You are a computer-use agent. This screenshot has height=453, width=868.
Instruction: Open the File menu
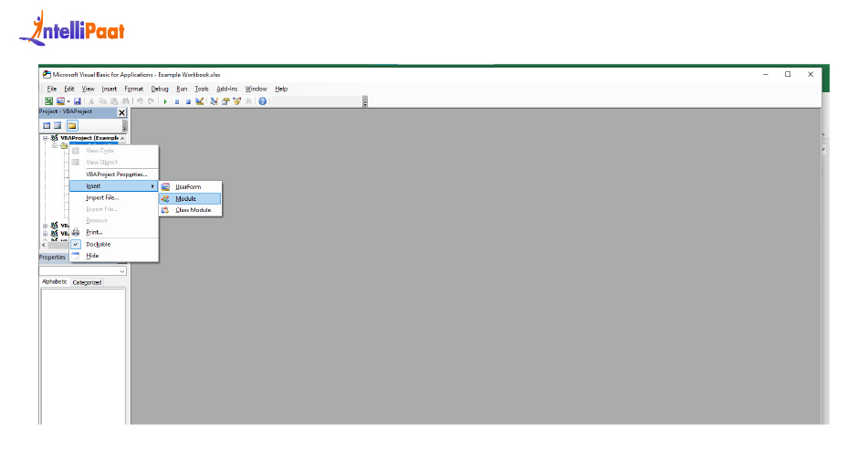[x=51, y=89]
